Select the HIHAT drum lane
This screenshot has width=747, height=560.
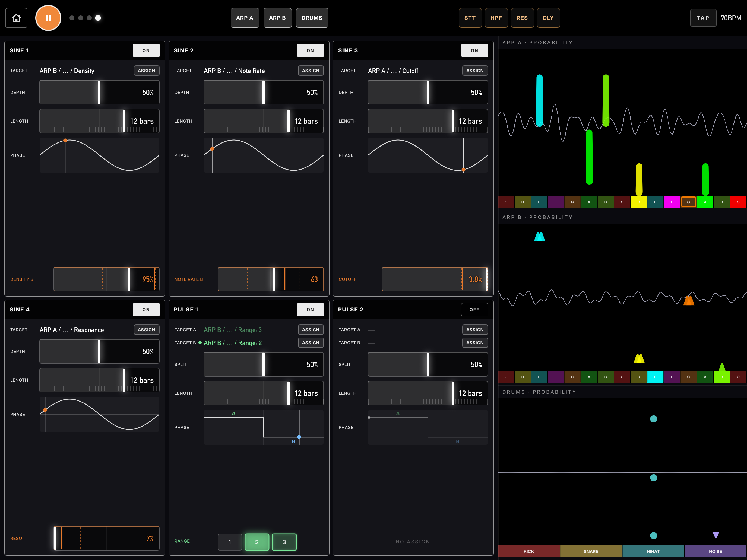(653, 551)
